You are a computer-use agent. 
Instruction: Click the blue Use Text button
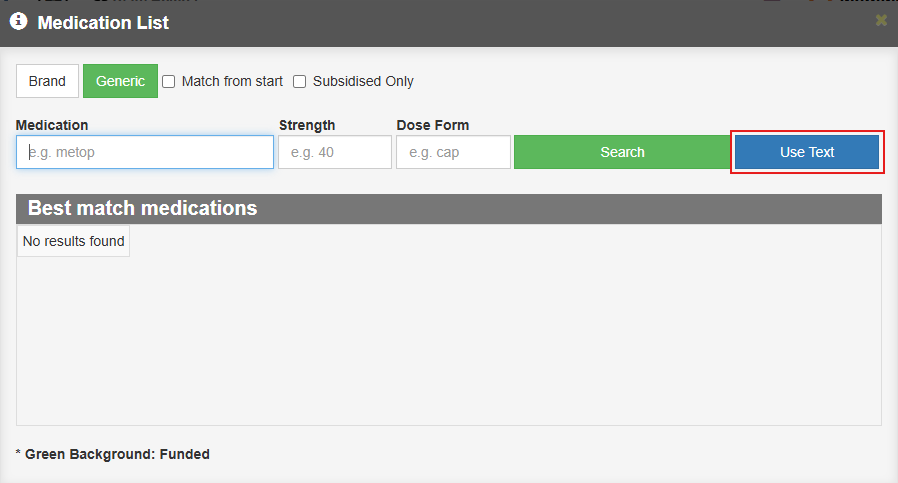point(807,152)
